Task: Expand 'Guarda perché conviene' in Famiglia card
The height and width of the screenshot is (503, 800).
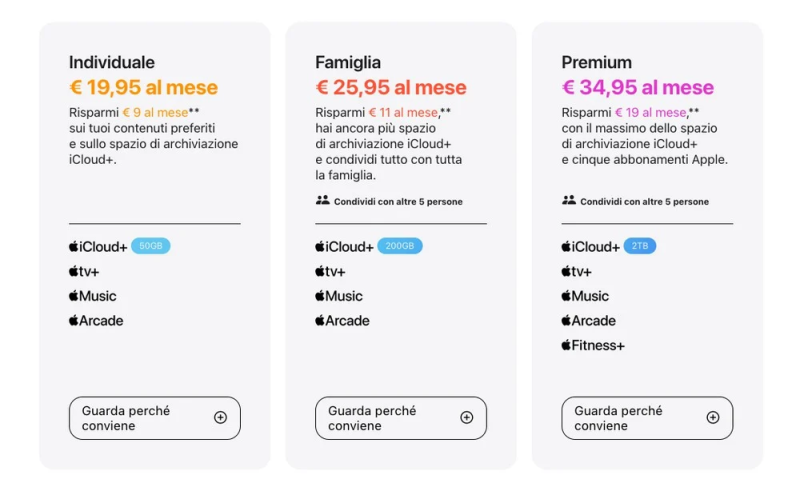Action: coord(401,418)
